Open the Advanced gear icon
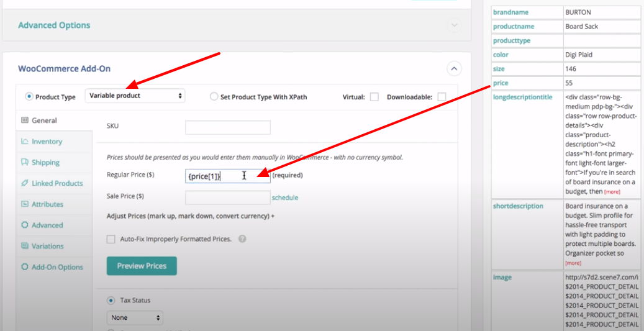 pyautogui.click(x=25, y=225)
